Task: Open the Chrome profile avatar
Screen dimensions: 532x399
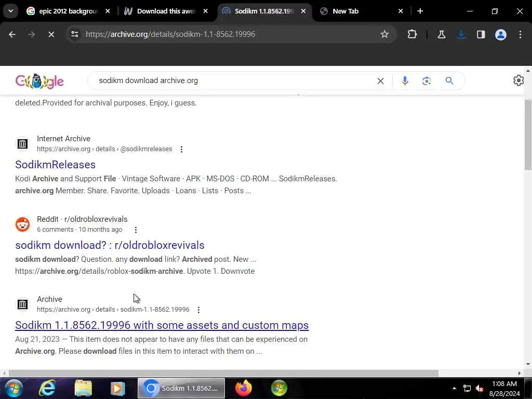Action: (500, 34)
